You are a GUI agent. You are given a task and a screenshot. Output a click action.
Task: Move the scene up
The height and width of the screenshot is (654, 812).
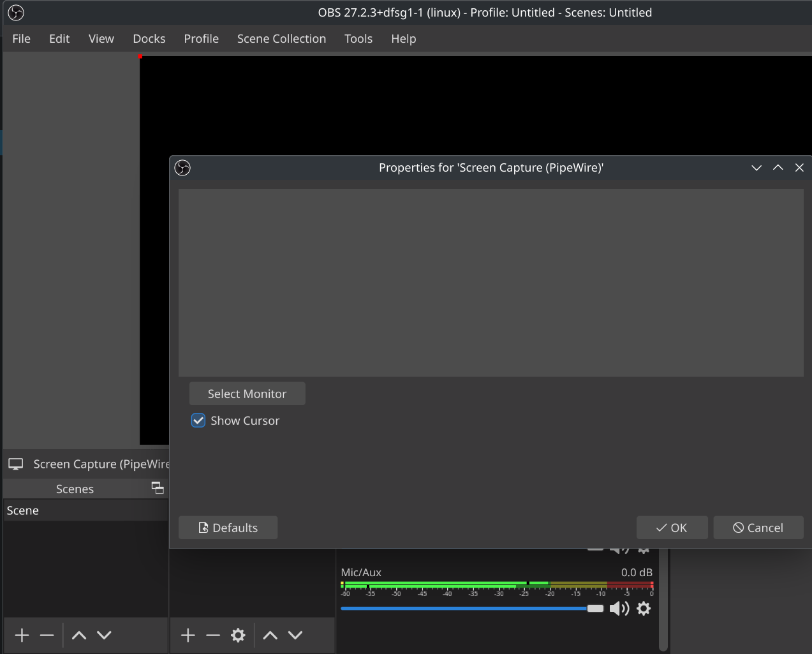pyautogui.click(x=79, y=635)
